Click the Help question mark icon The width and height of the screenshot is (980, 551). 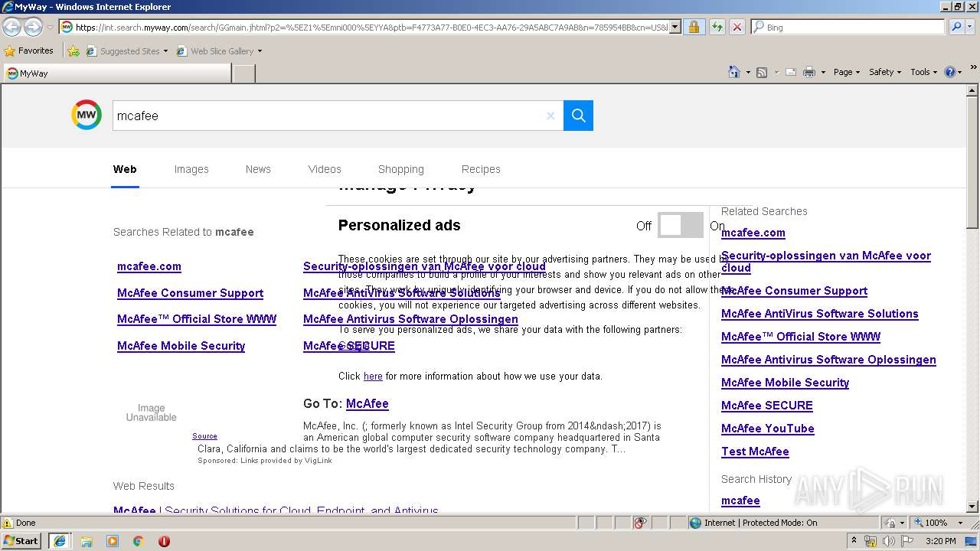click(950, 72)
